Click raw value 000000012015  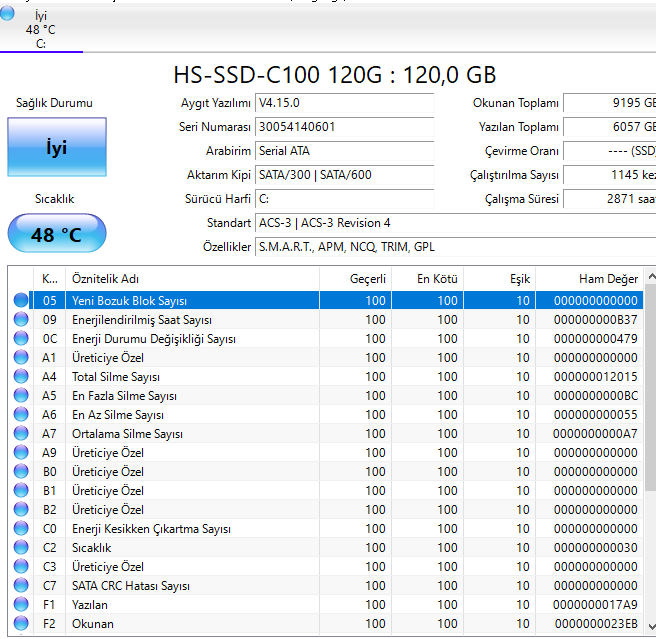coord(596,377)
